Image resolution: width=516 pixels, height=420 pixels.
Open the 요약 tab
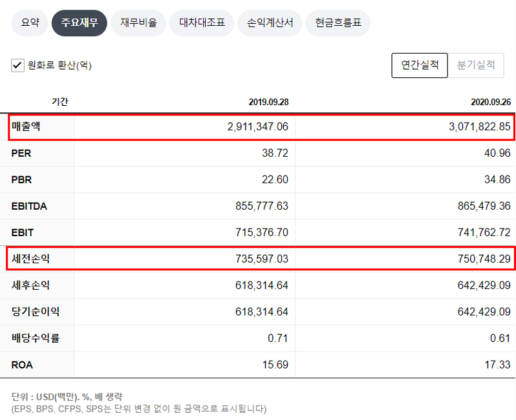click(x=30, y=23)
